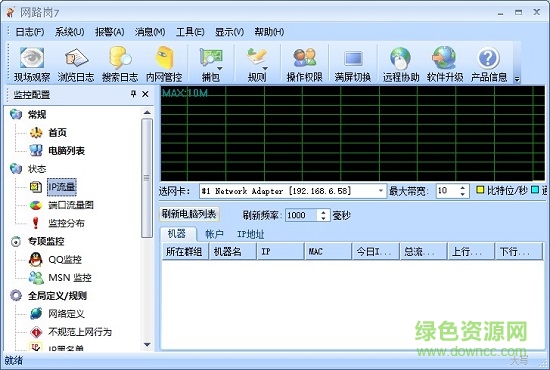This screenshot has height=370, width=550.
Task: Increase the 最大带宽 value
Action: (x=463, y=188)
